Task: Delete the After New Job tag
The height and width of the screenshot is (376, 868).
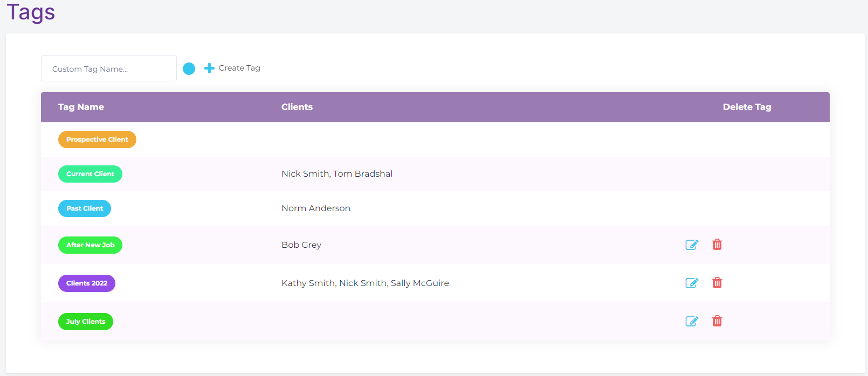Action: coord(717,245)
